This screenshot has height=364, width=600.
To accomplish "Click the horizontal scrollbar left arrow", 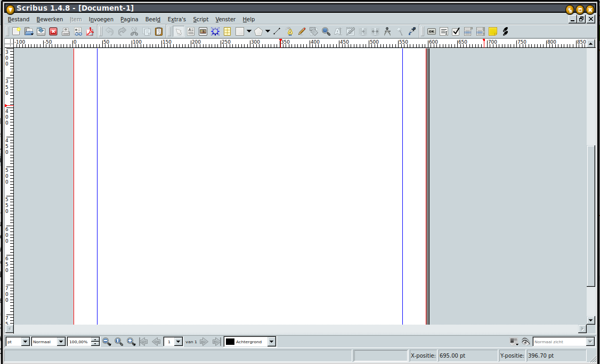I will [x=9, y=328].
